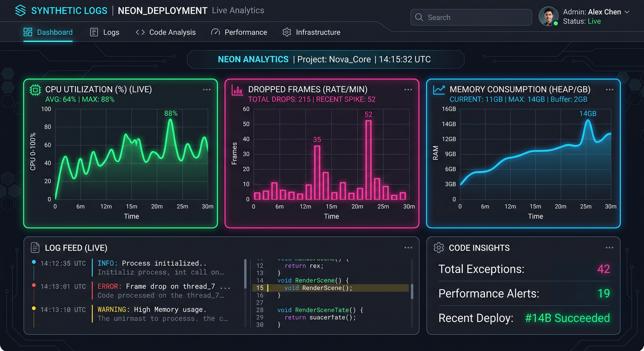The width and height of the screenshot is (644, 351).
Task: Go to the Code Analysis tab
Action: (166, 32)
